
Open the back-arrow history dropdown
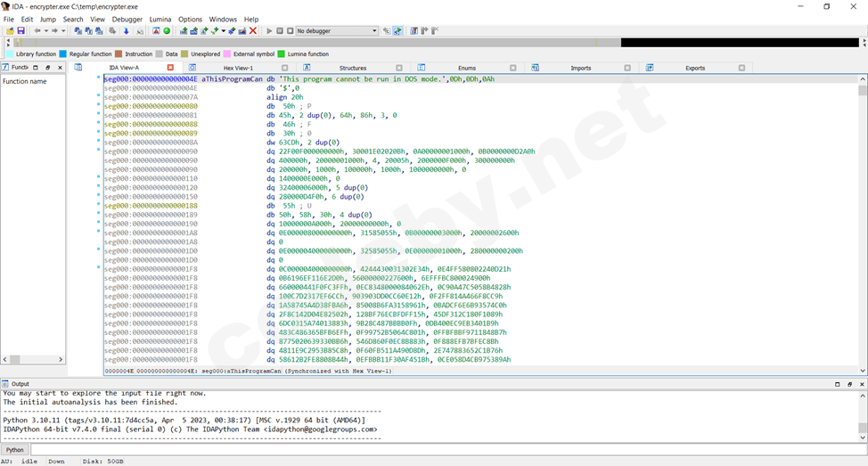[46, 31]
